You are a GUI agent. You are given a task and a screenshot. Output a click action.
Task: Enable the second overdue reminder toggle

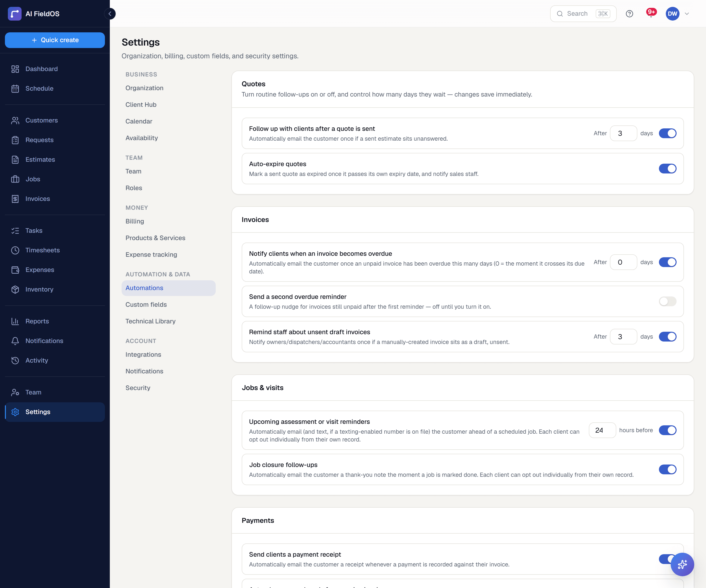click(667, 301)
